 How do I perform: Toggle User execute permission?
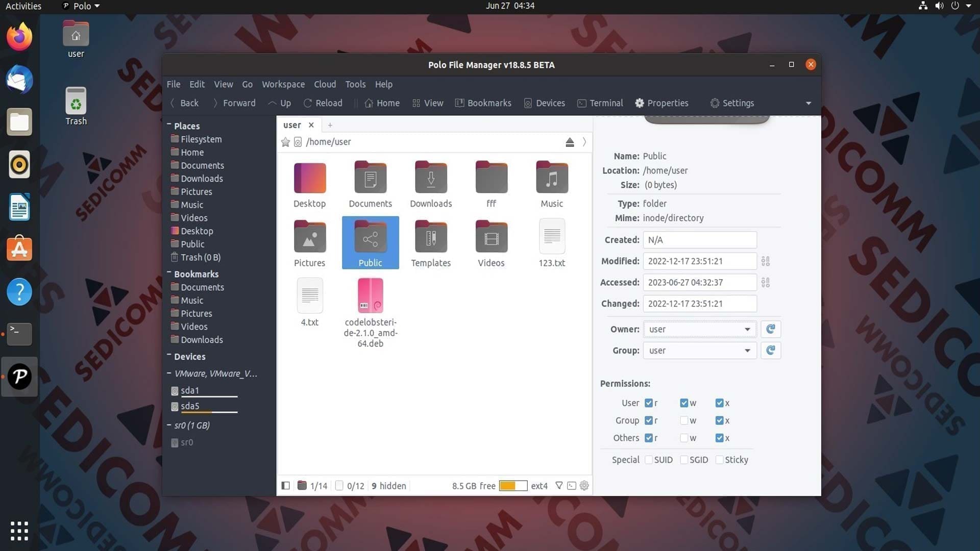coord(719,403)
